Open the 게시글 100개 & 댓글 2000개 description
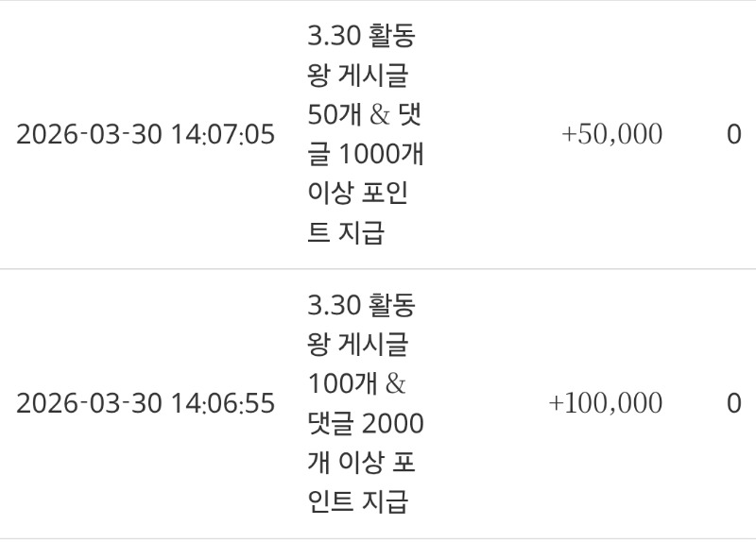756x559 pixels. point(365,404)
